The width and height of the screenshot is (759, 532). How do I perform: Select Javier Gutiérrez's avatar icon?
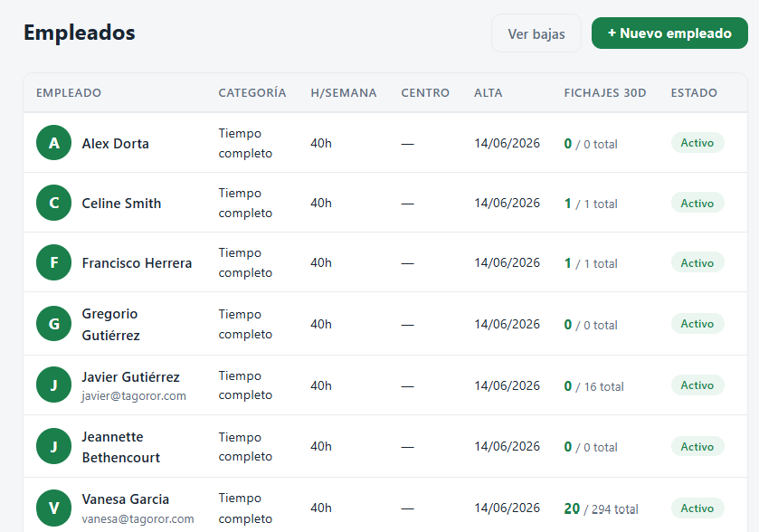click(x=53, y=385)
